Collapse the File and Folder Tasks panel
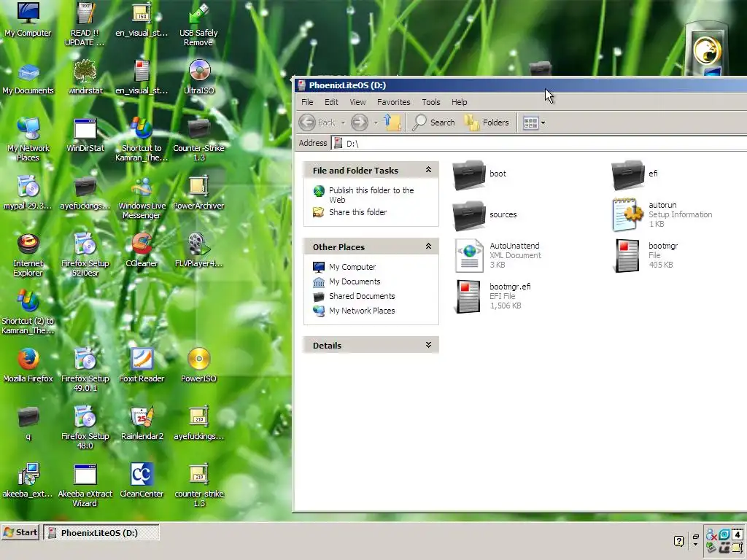The image size is (747, 560). click(428, 170)
